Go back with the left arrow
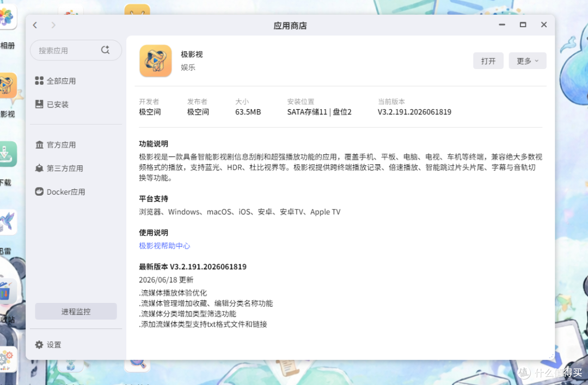Screen dimensions: 588x385 [x=35, y=25]
